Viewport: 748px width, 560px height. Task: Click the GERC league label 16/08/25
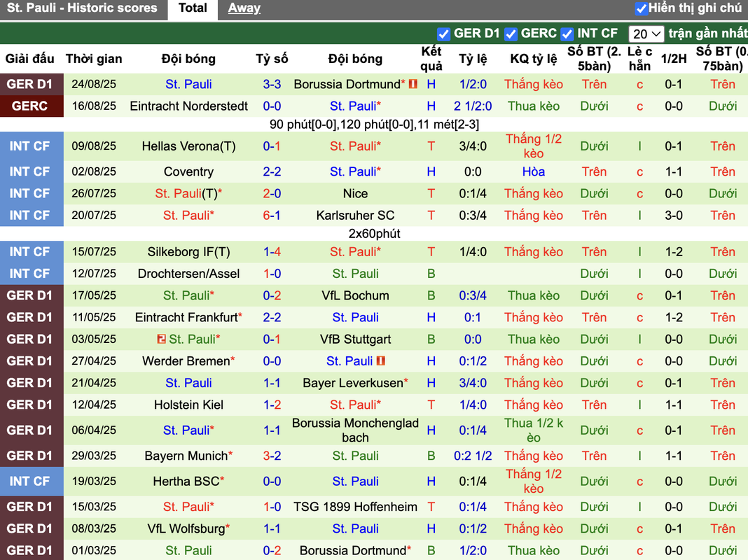tap(29, 106)
